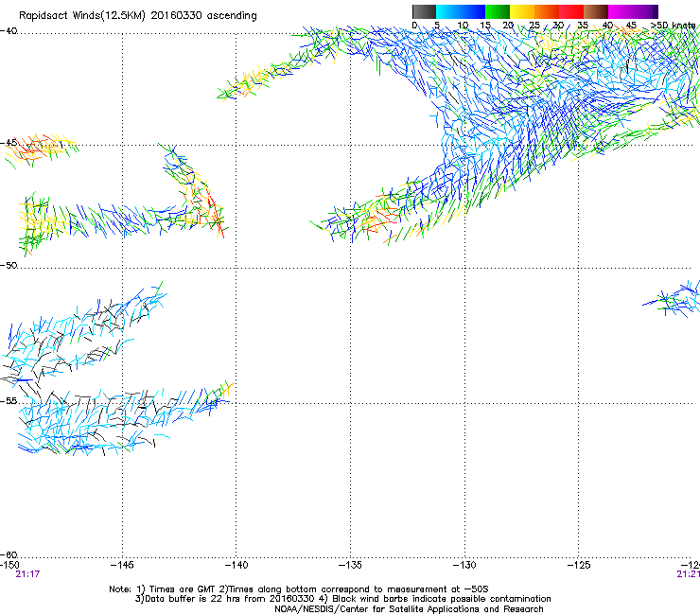
Task: Click the '-45' latitude label
Action: coord(9,143)
